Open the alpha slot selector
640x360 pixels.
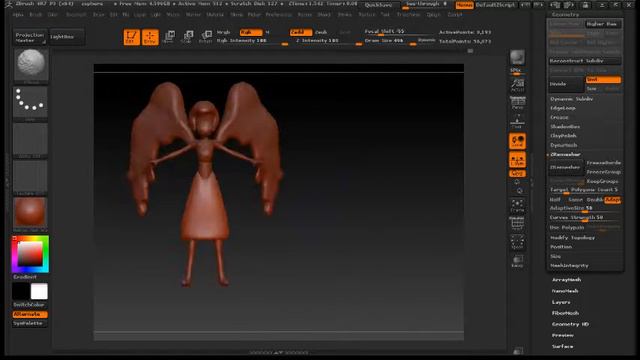tap(31, 140)
